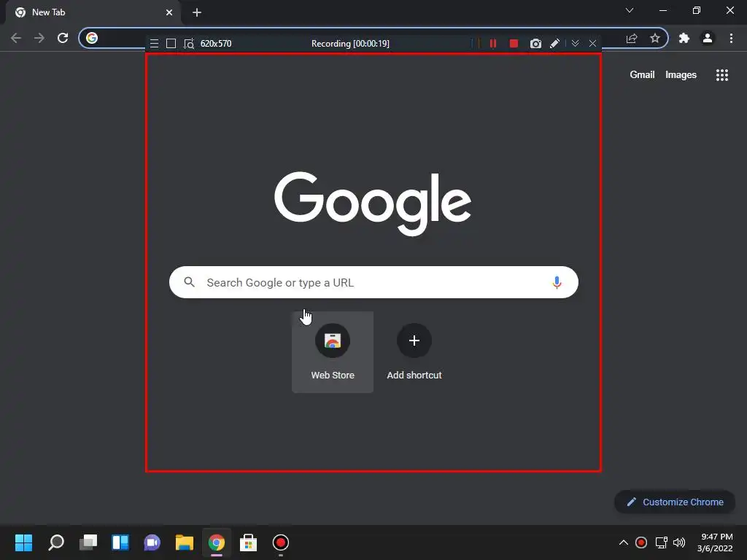
Task: Click the 620x570 size label
Action: [216, 43]
